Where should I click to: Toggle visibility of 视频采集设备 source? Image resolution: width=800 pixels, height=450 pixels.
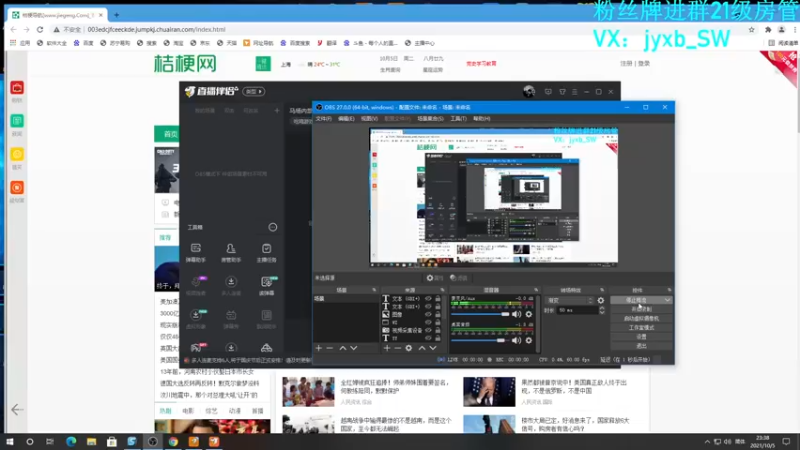click(428, 331)
